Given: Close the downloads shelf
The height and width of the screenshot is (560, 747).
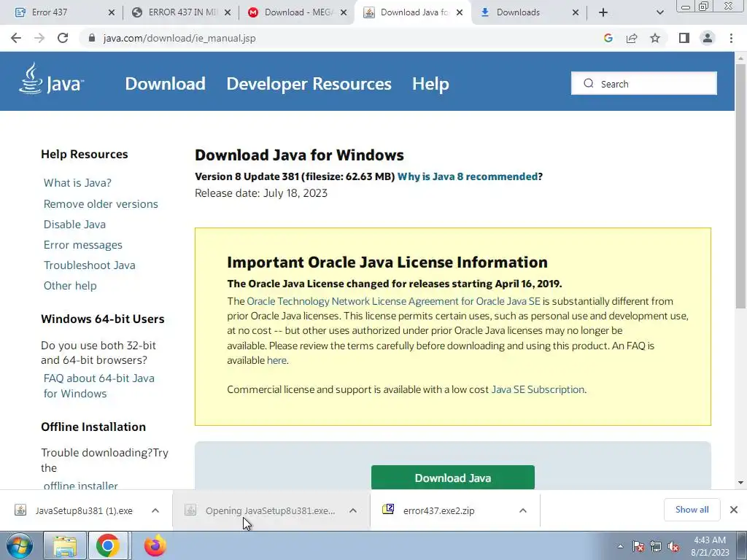Looking at the screenshot, I should point(734,510).
